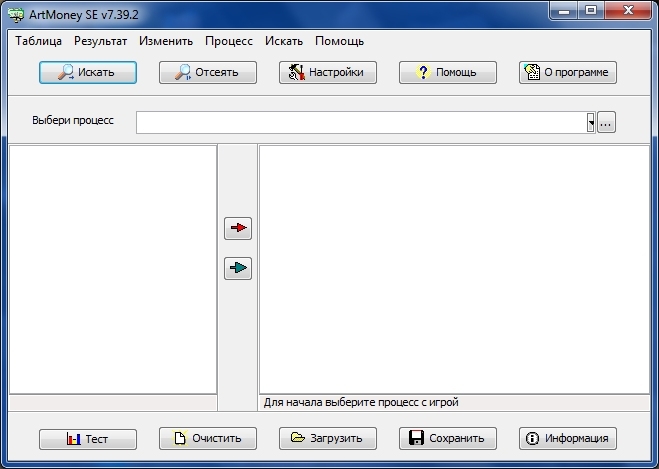Click the red arrow transfer button

(238, 228)
